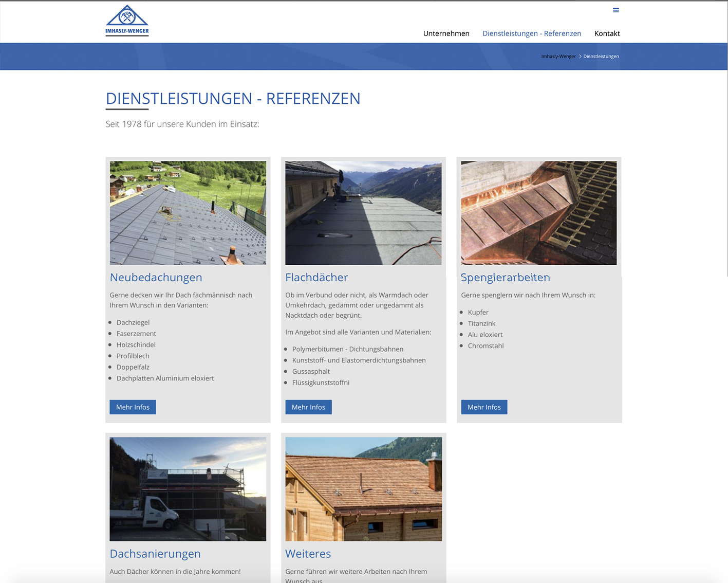Open the Dachsanierungen scaffolding photo
Screen dimensions: 728x583
coord(188,489)
